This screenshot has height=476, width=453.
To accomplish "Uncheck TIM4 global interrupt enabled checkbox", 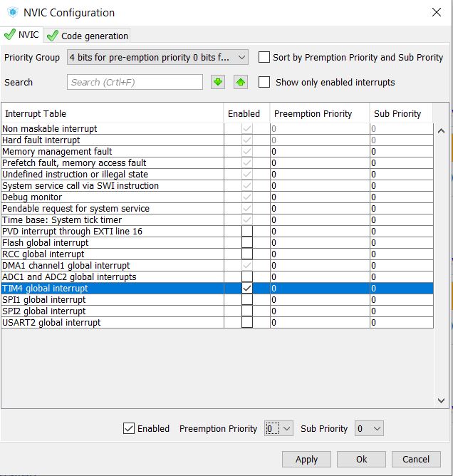I will 247,288.
